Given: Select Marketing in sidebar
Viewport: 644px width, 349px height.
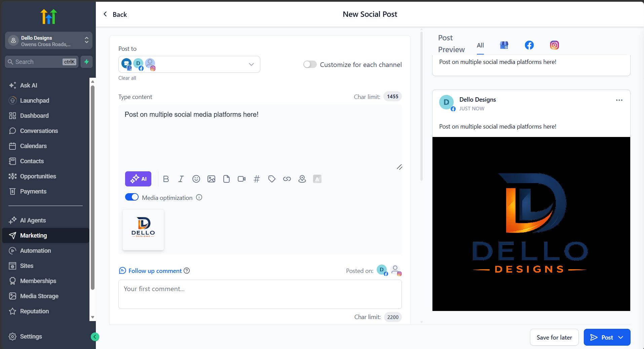Looking at the screenshot, I should coord(45,236).
